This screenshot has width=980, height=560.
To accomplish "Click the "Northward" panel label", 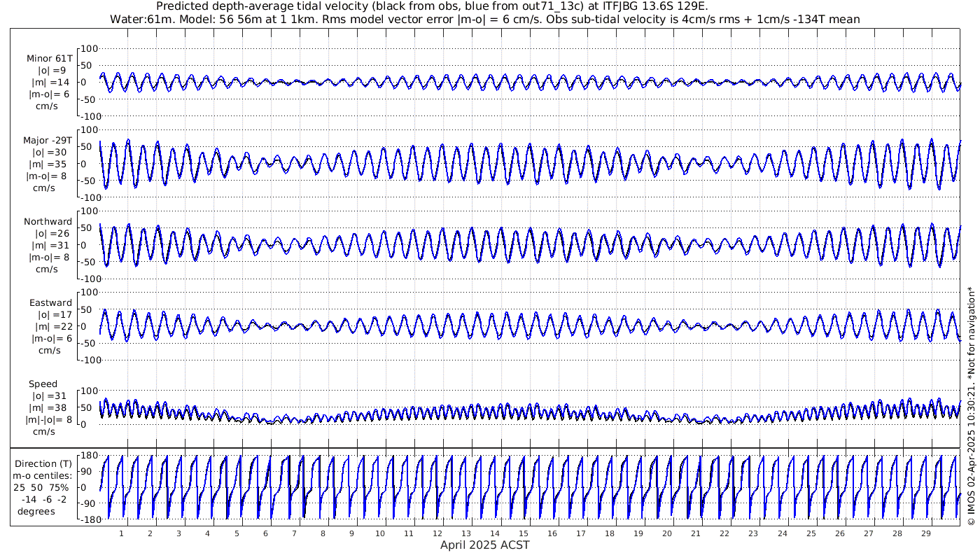I will pos(48,222).
